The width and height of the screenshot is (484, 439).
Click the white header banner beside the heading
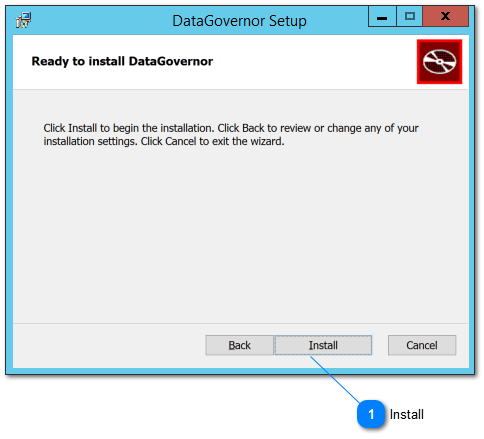coord(313,62)
